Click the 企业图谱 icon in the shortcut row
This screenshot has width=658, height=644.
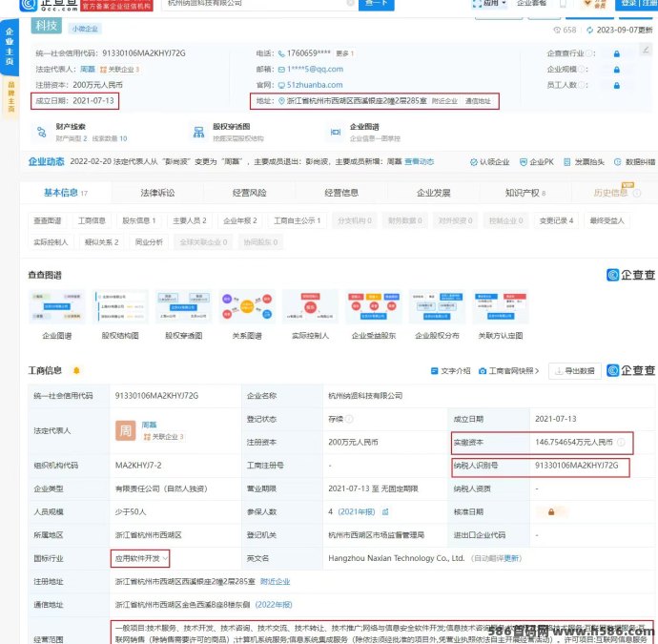coord(336,133)
